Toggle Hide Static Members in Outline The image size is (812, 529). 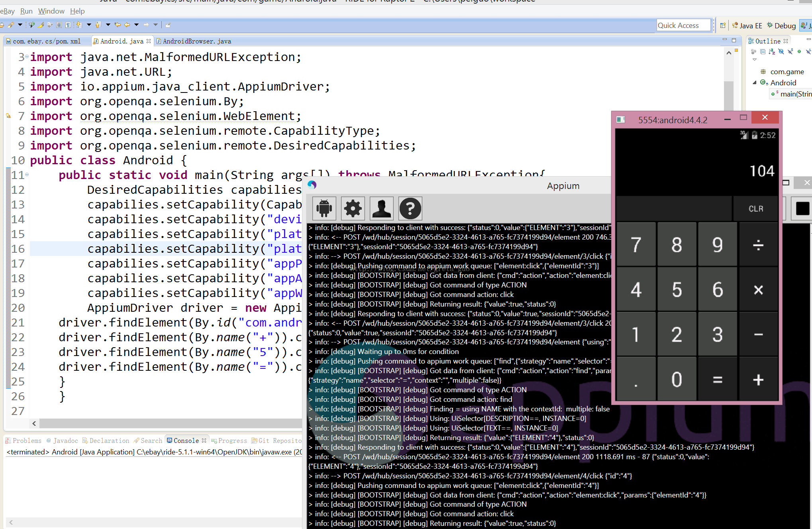coord(790,51)
